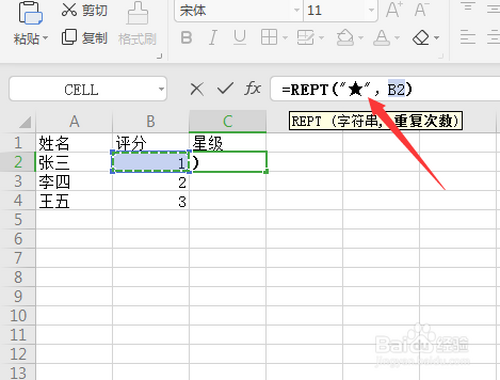500x380 pixels.
Task: Confirm formula entry with check icon
Action: coord(225,89)
